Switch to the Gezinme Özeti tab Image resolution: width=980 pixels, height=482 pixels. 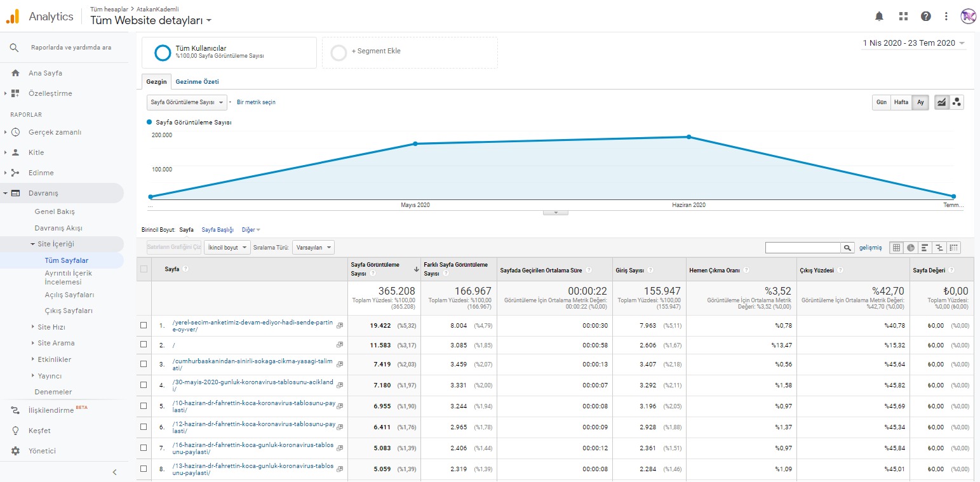point(197,82)
